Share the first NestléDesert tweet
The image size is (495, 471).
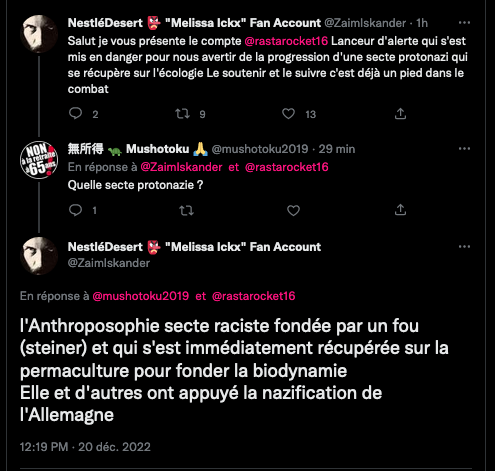coord(400,114)
